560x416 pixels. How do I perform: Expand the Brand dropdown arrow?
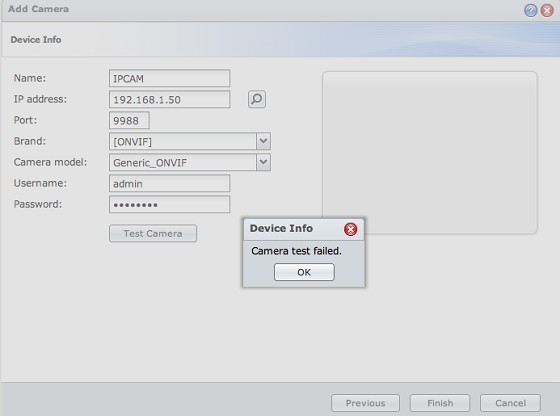pyautogui.click(x=264, y=141)
